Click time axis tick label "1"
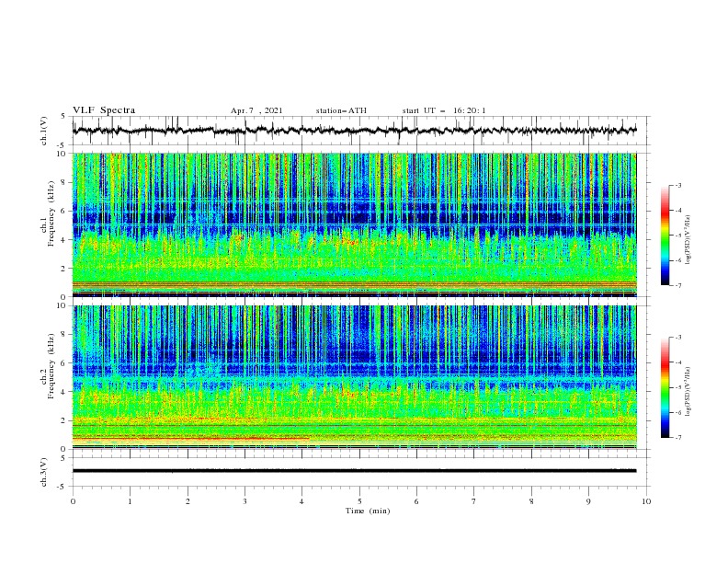This screenshot has width=728, height=563. (x=130, y=501)
